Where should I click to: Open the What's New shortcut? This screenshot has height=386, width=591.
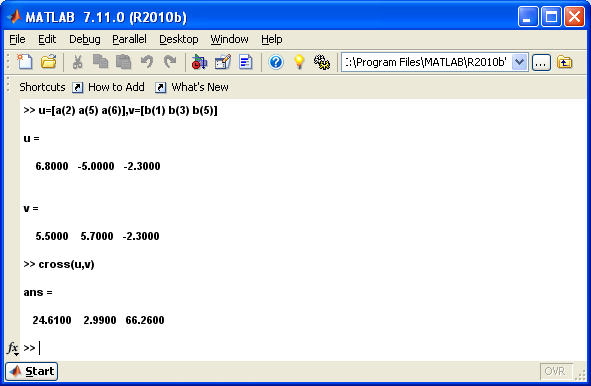tap(192, 87)
